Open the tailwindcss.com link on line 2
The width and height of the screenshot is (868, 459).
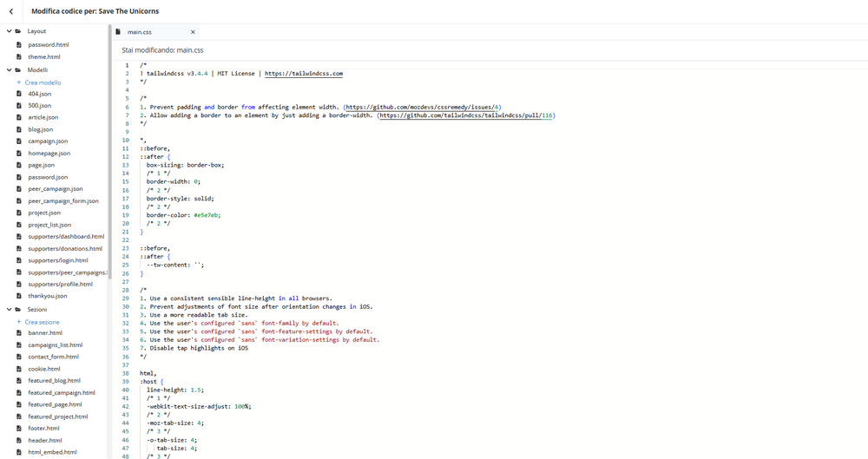(x=303, y=74)
